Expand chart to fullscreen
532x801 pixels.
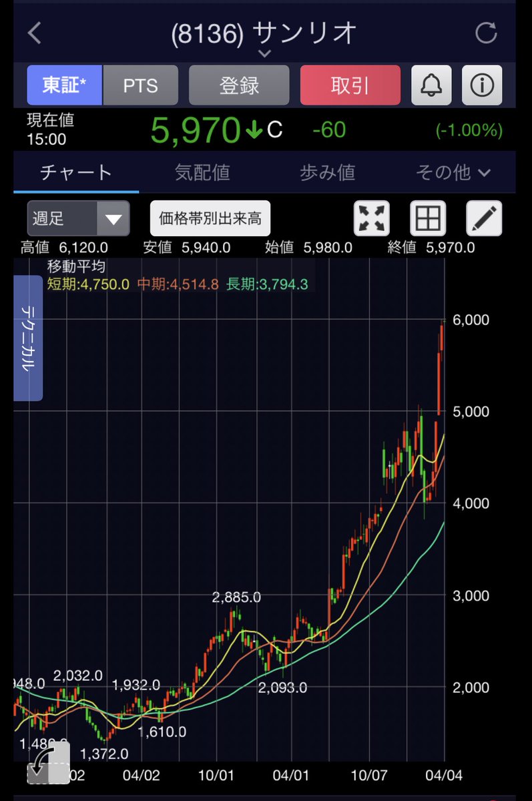pos(372,218)
